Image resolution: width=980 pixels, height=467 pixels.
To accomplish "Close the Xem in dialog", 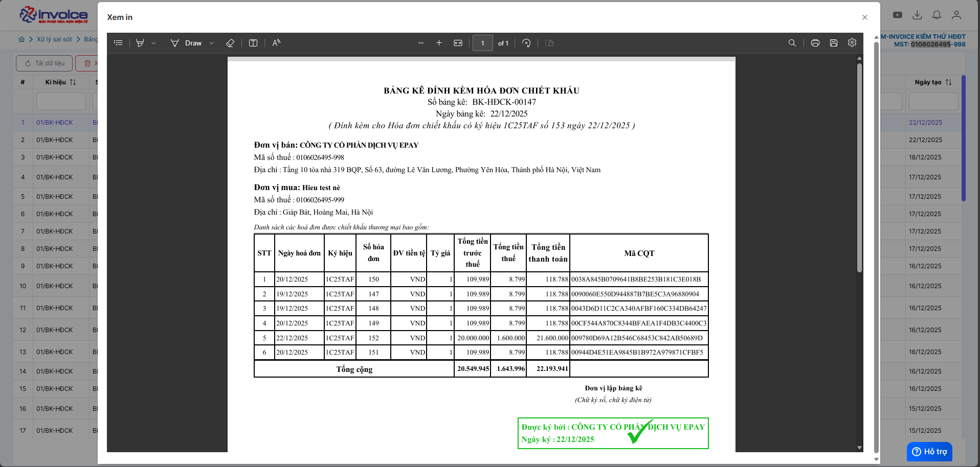I will coord(865,17).
